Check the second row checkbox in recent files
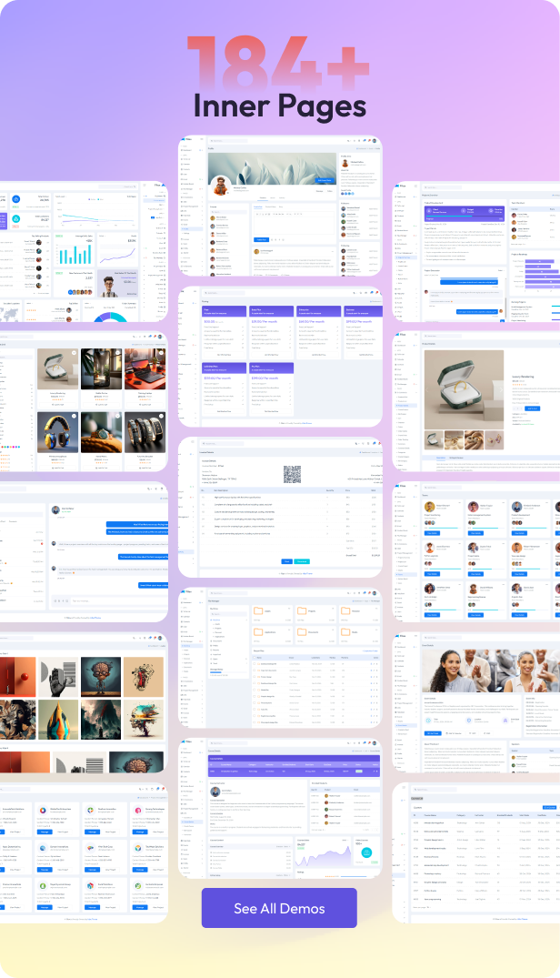 pos(255,671)
